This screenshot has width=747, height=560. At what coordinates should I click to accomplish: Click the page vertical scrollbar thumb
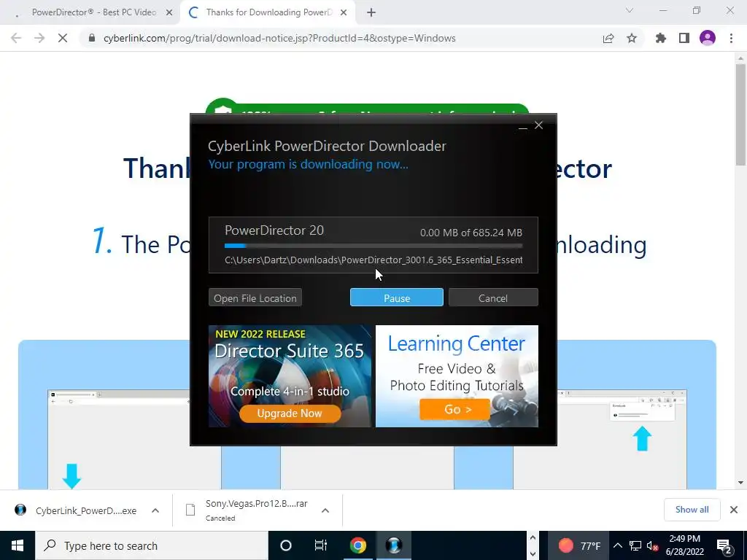(740, 114)
